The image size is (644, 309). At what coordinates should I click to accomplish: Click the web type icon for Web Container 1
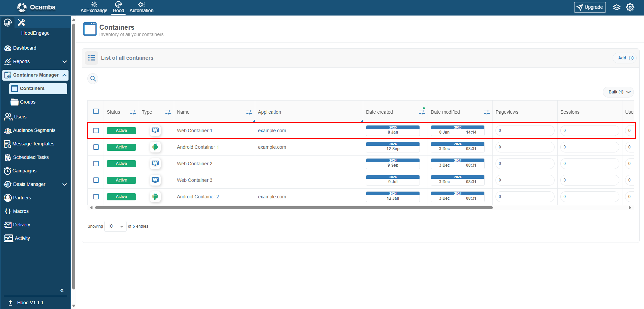click(155, 131)
